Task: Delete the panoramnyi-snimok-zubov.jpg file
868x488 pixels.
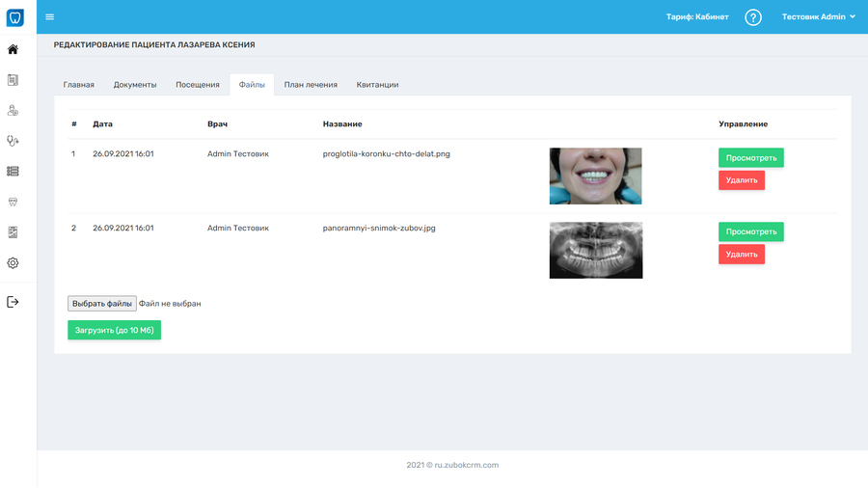Action: pos(741,255)
